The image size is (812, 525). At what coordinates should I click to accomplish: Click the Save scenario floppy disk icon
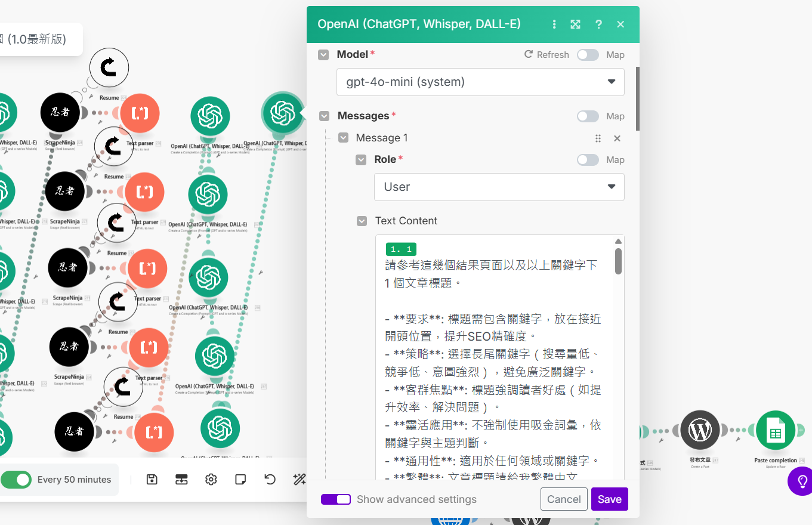click(x=152, y=479)
